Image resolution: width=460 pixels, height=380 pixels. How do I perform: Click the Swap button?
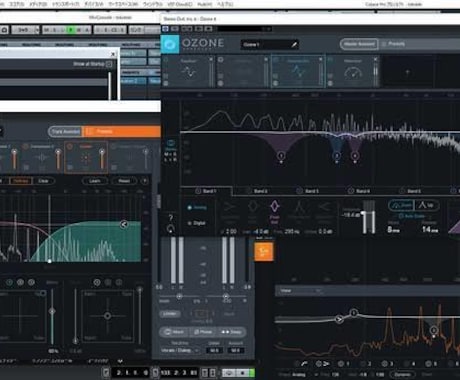coord(231,332)
